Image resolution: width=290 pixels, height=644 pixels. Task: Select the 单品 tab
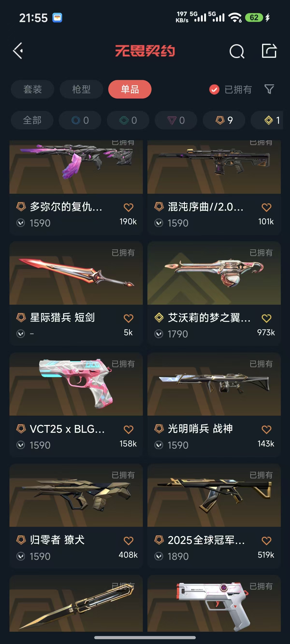click(x=130, y=89)
